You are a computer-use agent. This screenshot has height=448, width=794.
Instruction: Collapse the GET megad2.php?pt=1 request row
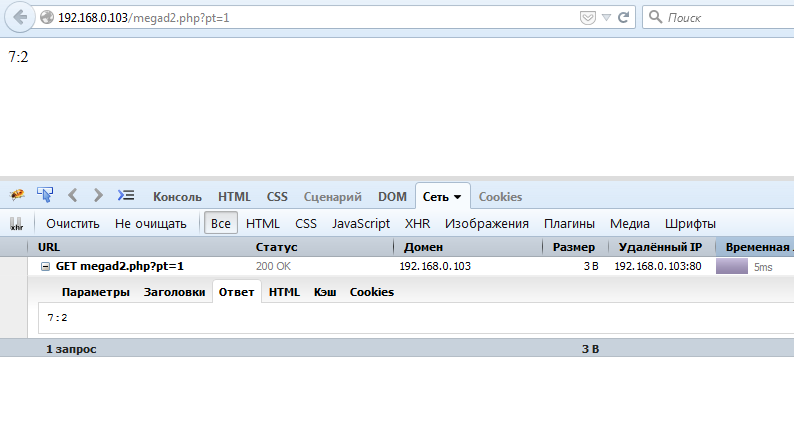45,267
